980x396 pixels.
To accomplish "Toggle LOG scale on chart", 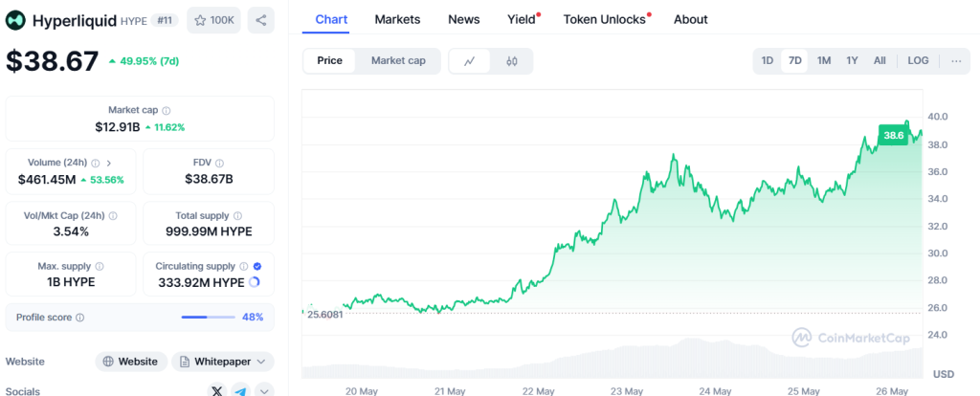I will click(x=918, y=60).
